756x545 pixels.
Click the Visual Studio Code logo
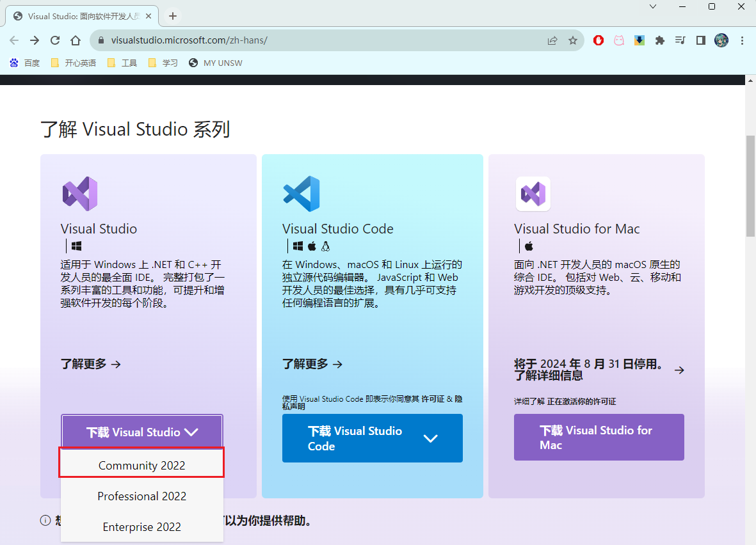[x=302, y=194]
